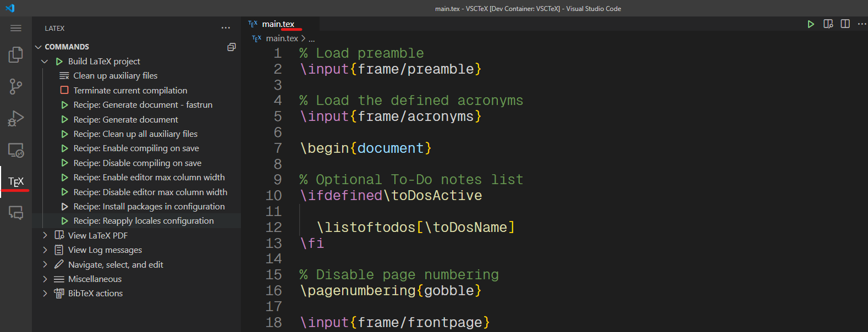Split the editor to the right
This screenshot has height=332, width=868.
pos(845,24)
